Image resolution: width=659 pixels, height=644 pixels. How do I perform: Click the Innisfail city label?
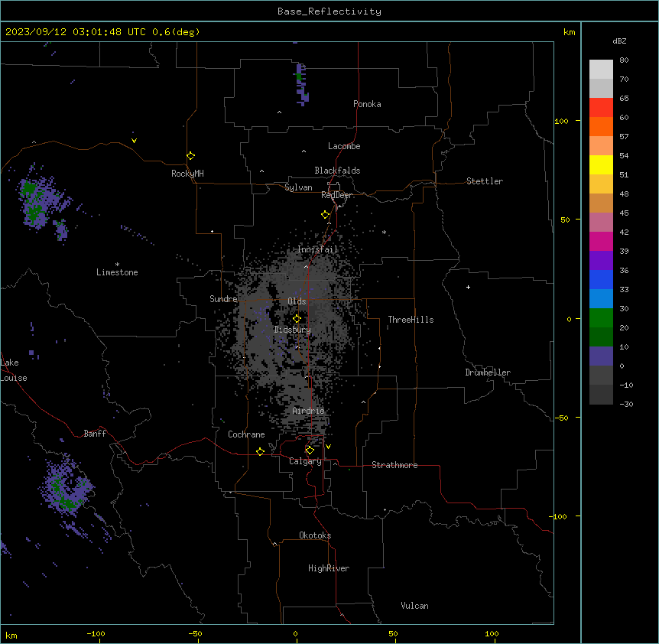click(317, 249)
